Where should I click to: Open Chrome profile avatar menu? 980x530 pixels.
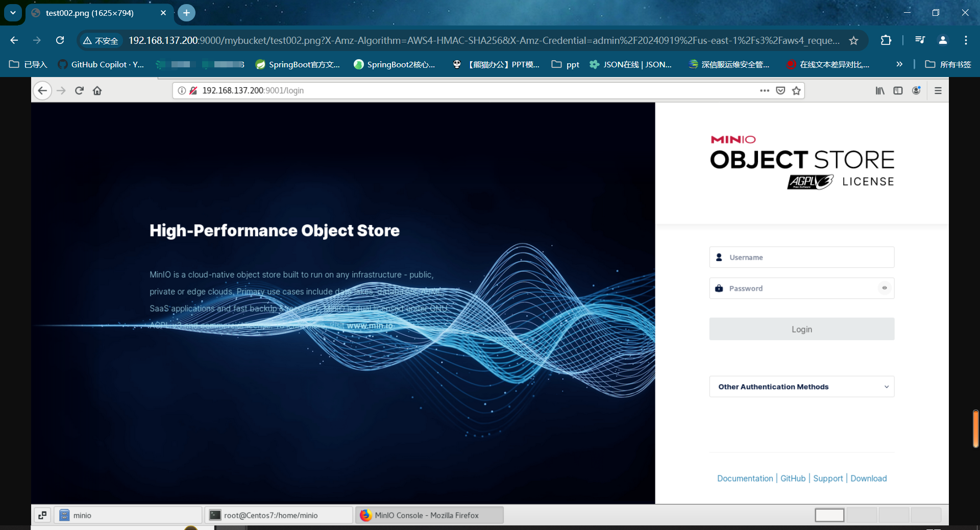(x=943, y=40)
